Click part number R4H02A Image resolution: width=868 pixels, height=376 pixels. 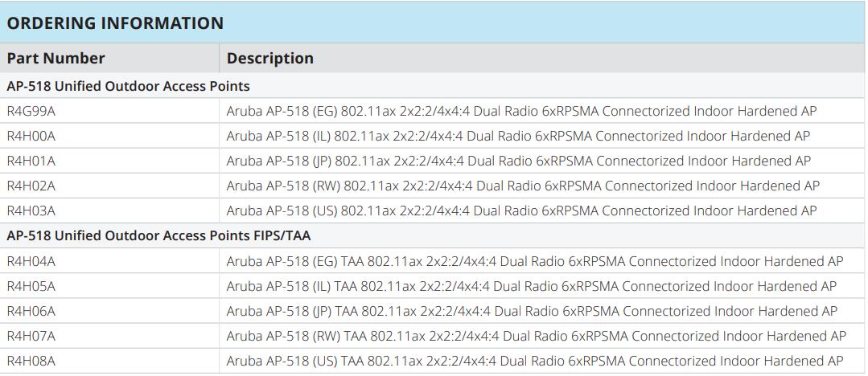[x=31, y=186]
